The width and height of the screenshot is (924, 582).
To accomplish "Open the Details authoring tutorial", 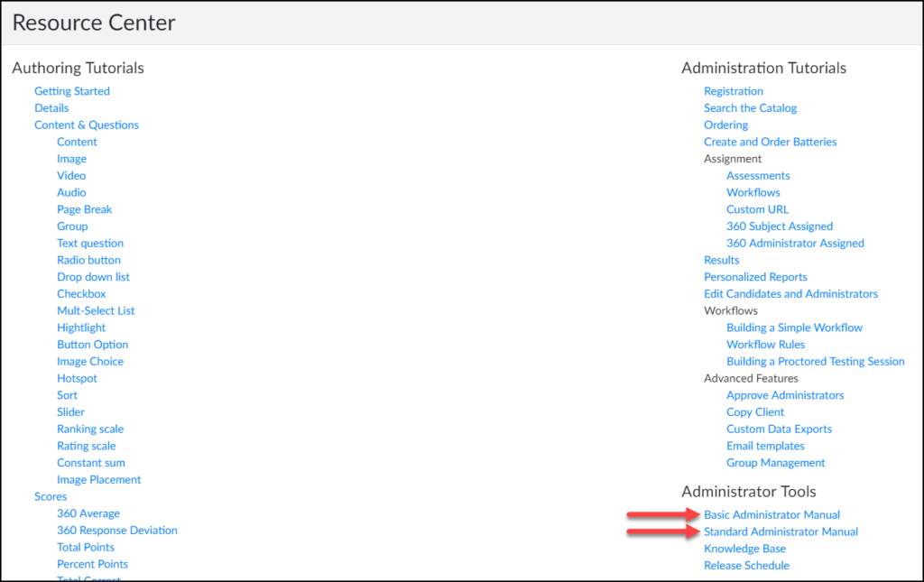I will 51,107.
